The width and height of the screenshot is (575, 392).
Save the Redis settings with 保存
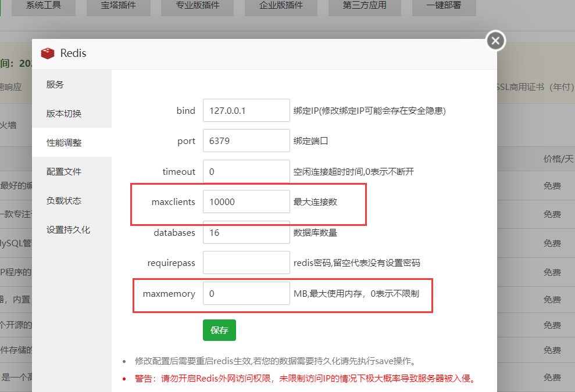coord(219,330)
